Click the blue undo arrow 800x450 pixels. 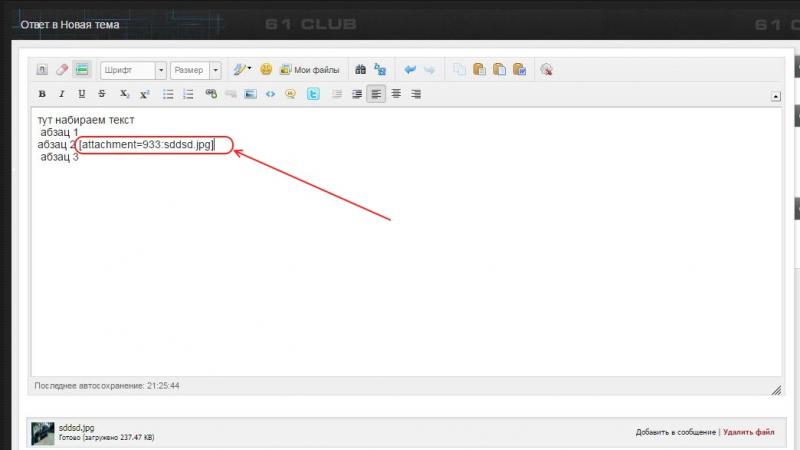(410, 70)
